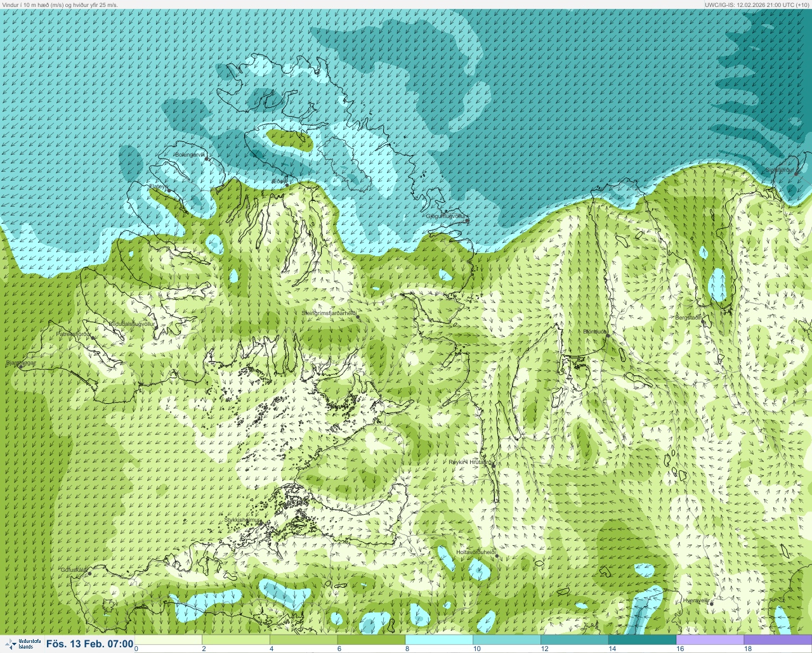Click the Siglufjörður station label
This screenshot has width=812, height=653.
[780, 170]
